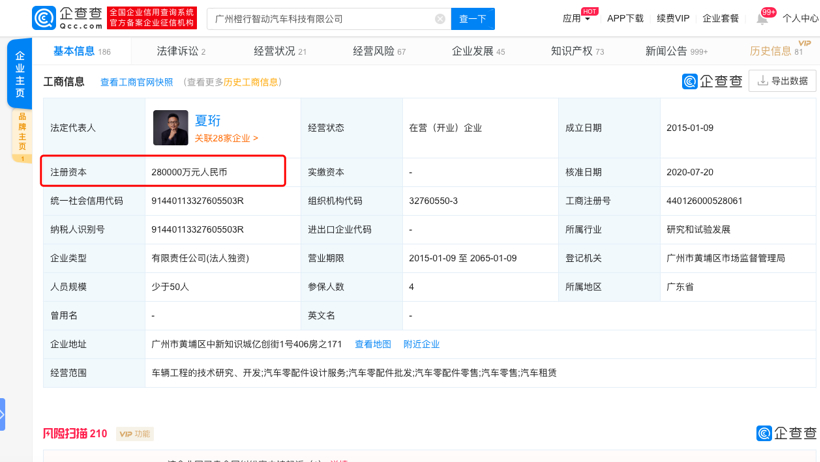Click 导出数据 export button
This screenshot has width=820, height=462.
782,81
